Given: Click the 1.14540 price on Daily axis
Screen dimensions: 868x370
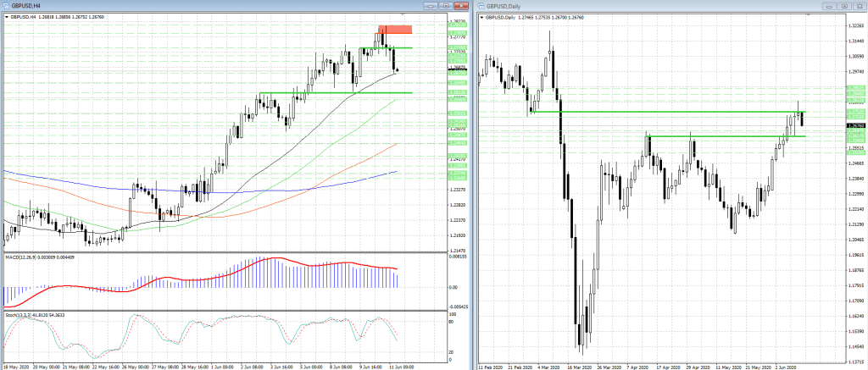Looking at the screenshot, I should (x=856, y=347).
